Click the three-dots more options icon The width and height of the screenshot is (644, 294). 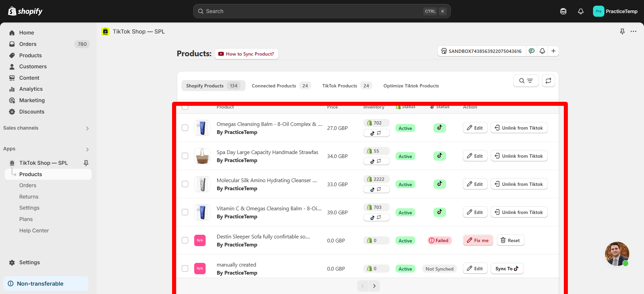click(633, 31)
